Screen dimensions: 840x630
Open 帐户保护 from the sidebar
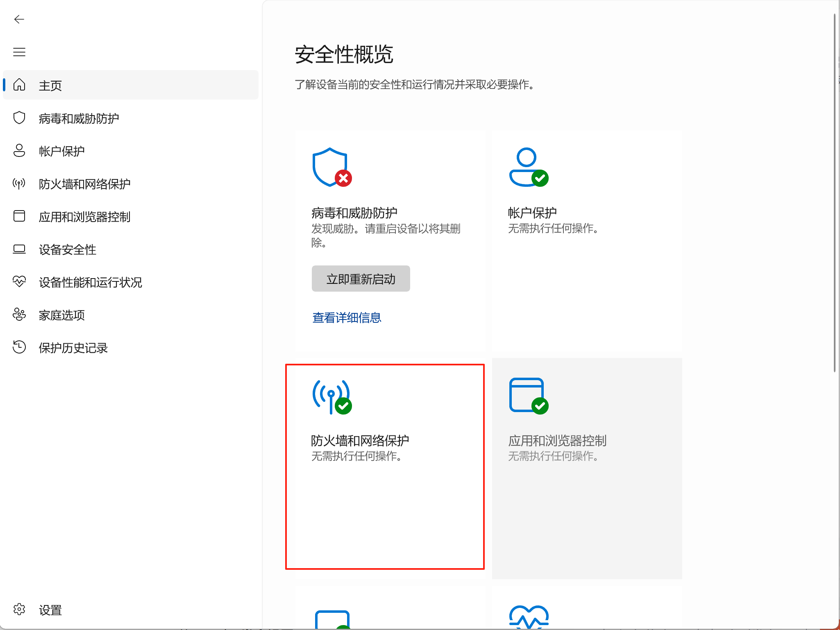click(131, 151)
